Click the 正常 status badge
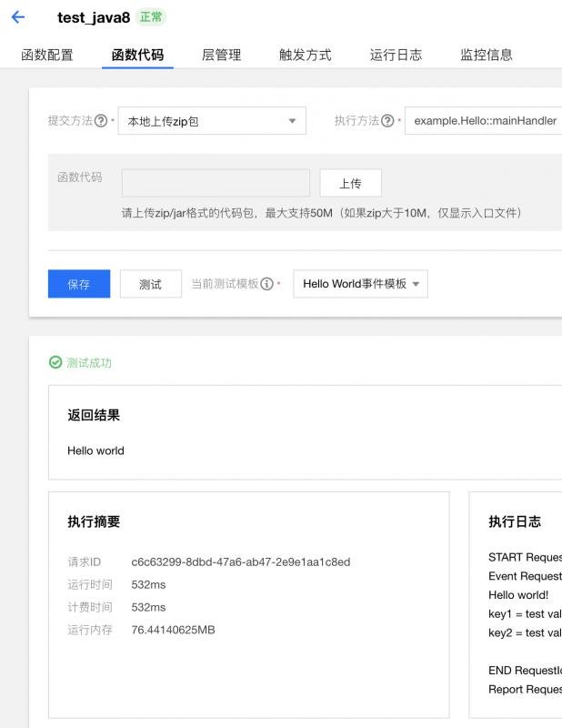562x728 pixels. click(x=151, y=17)
